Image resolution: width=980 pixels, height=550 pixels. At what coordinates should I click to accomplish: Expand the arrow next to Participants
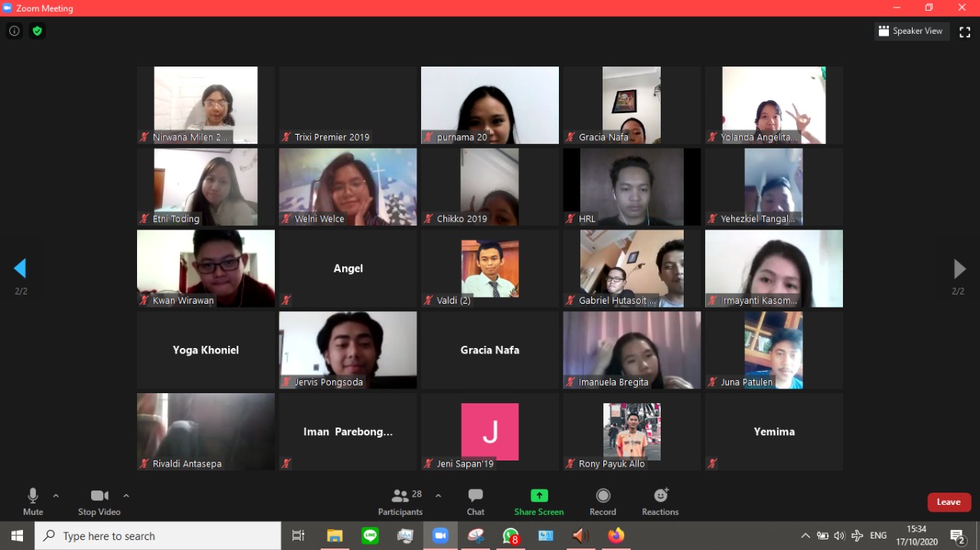[x=438, y=496]
